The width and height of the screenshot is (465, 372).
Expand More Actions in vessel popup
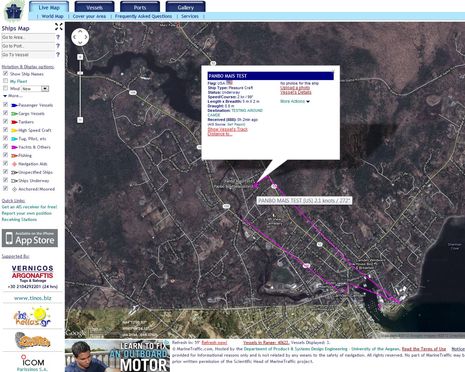point(295,101)
